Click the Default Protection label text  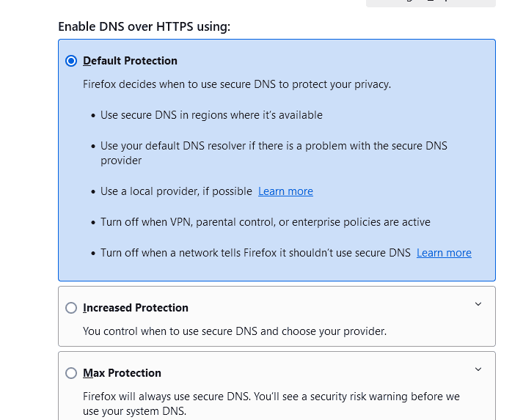click(130, 61)
